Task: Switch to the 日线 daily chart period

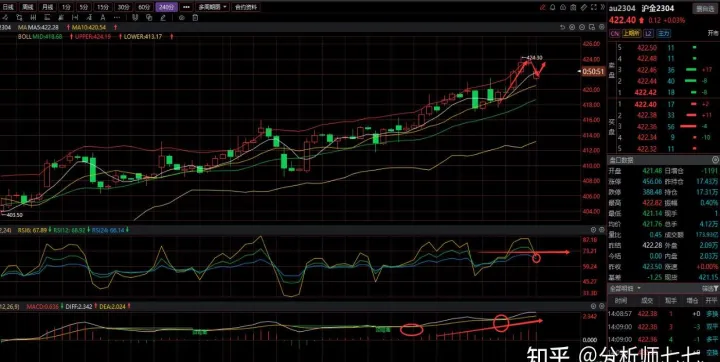Action: (8, 7)
